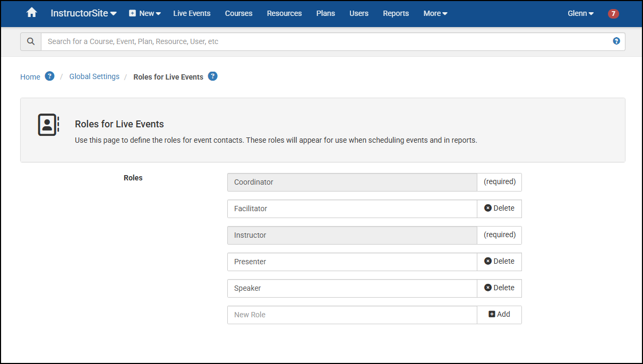
Task: Click into the global search field
Action: [333, 41]
